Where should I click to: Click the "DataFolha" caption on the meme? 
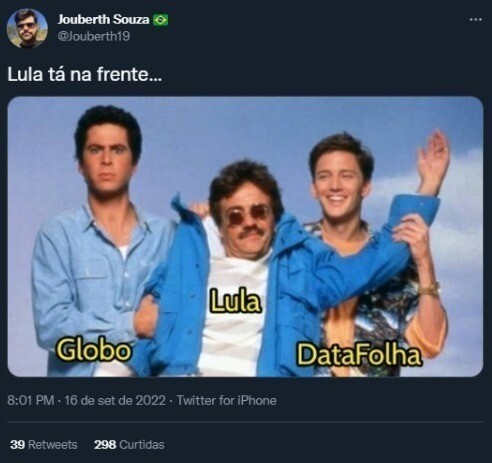click(x=359, y=354)
